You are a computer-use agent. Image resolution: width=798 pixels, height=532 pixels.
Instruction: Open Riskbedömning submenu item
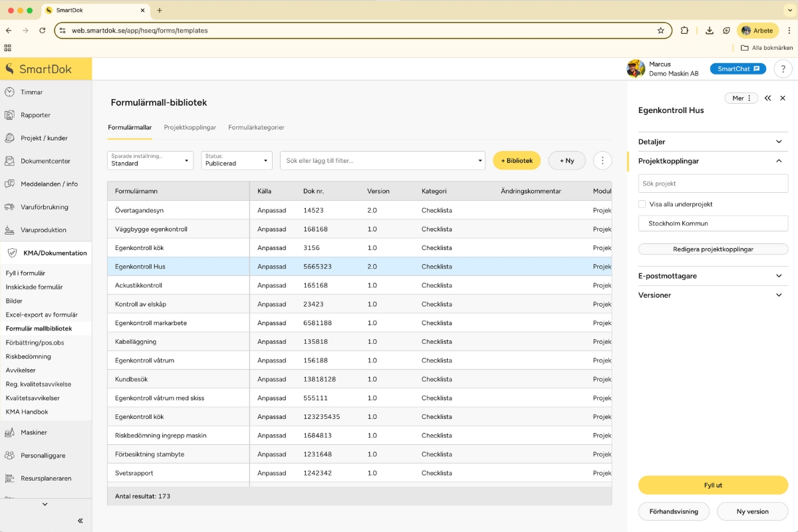(x=28, y=356)
